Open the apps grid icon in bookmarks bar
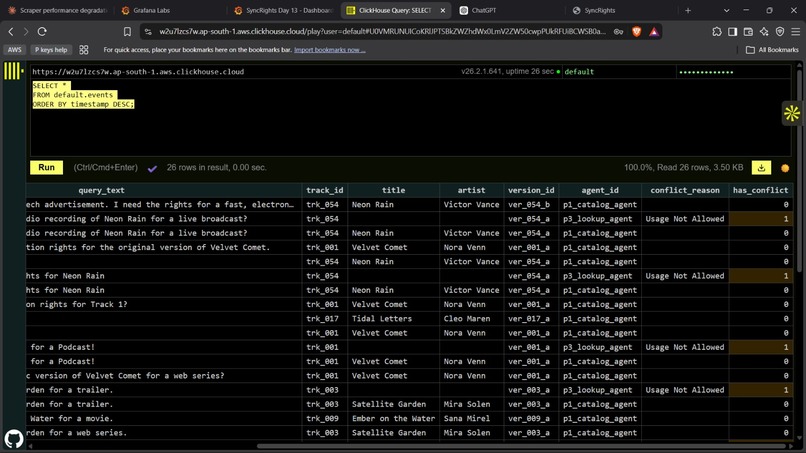The width and height of the screenshot is (806, 453). click(x=84, y=50)
